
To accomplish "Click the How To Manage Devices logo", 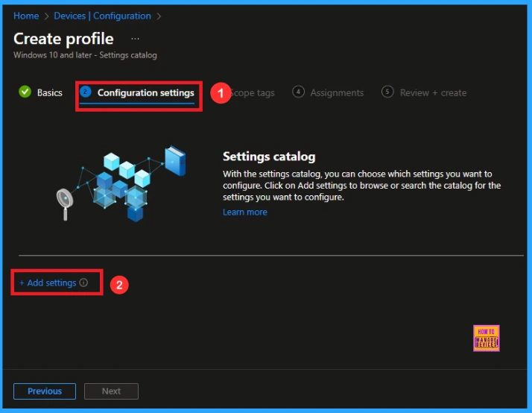I will [486, 338].
